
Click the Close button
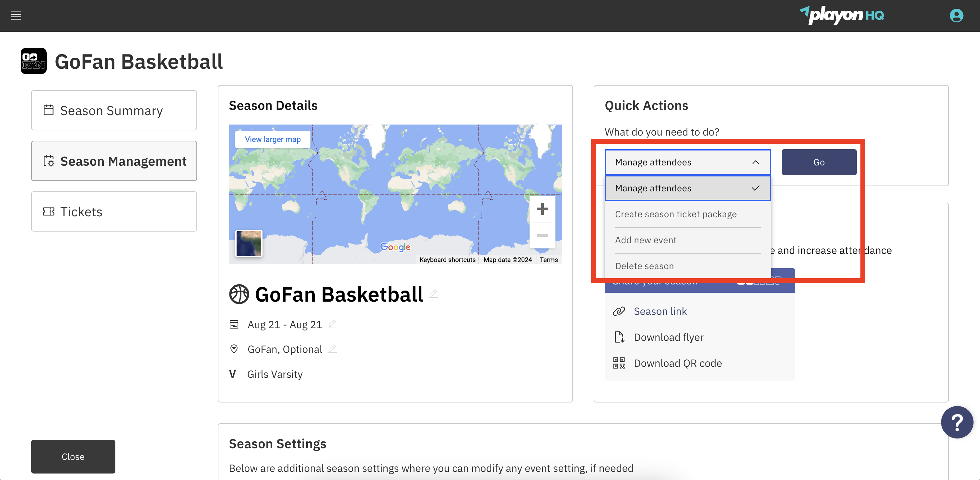[73, 456]
